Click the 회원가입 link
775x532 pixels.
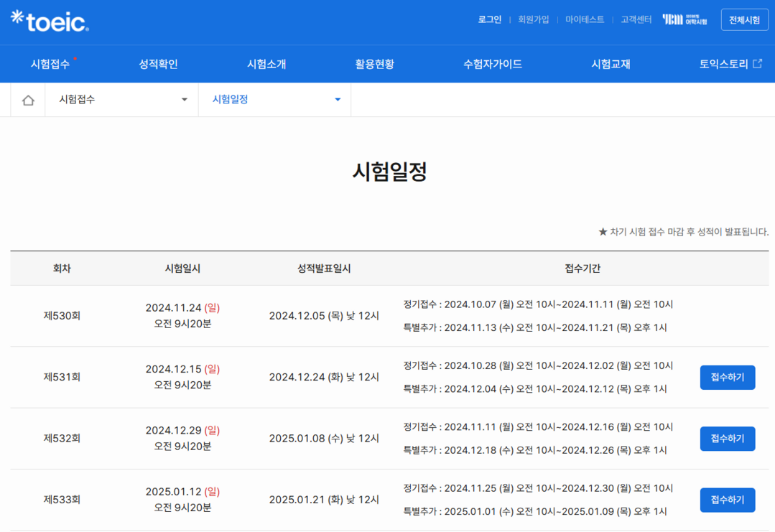pos(533,20)
